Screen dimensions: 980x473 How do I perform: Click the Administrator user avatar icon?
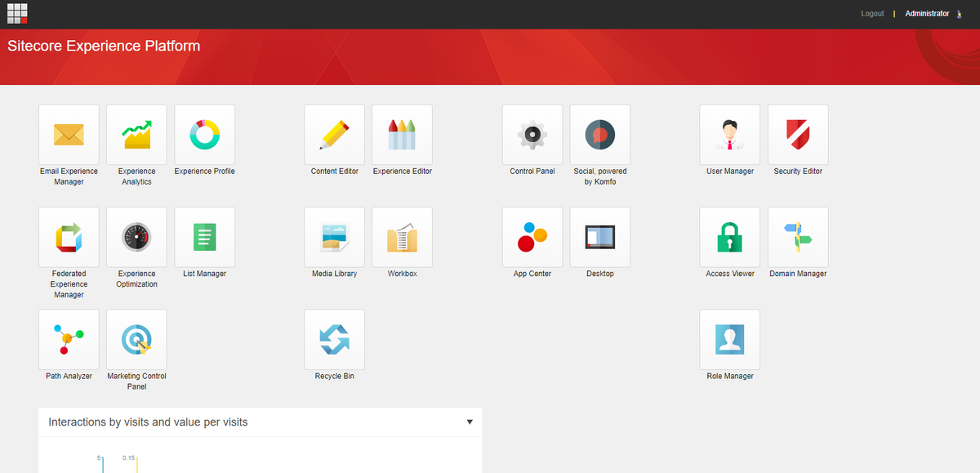[960, 14]
